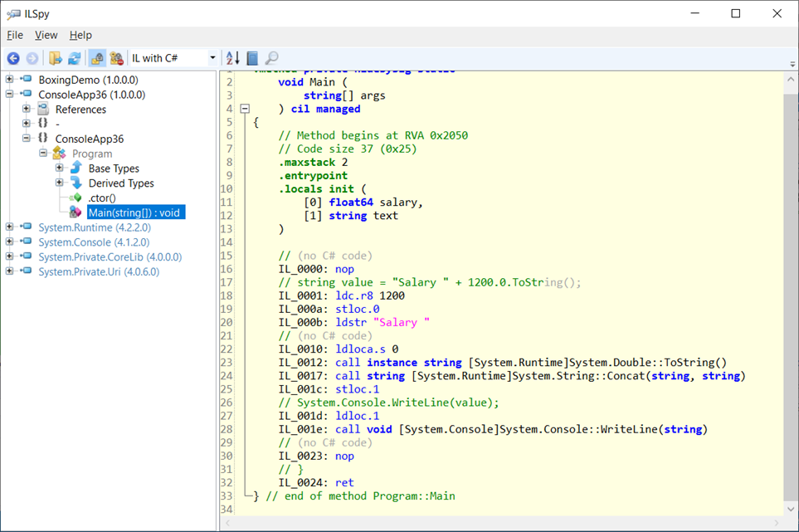The image size is (799, 532).
Task: Open Search with the magnifier icon
Action: (271, 58)
